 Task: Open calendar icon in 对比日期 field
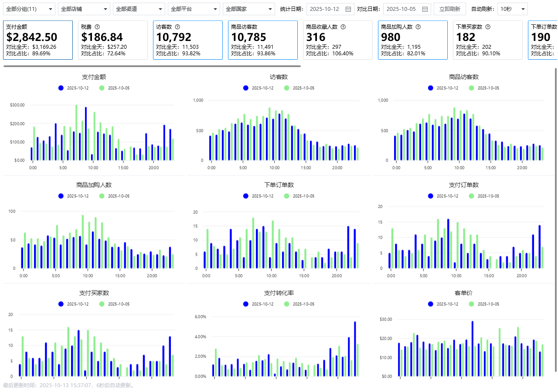coord(425,9)
